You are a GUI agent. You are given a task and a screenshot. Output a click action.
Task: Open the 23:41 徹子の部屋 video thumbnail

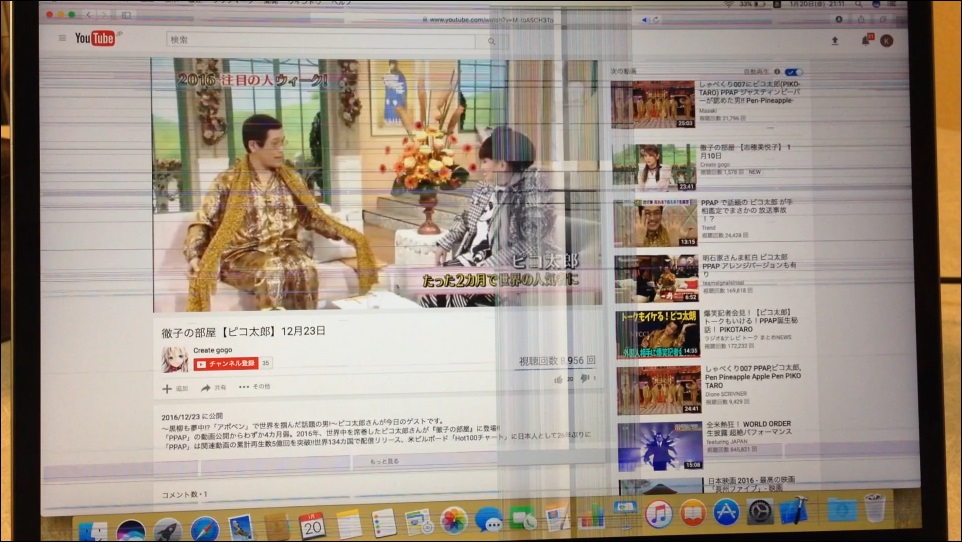(654, 168)
